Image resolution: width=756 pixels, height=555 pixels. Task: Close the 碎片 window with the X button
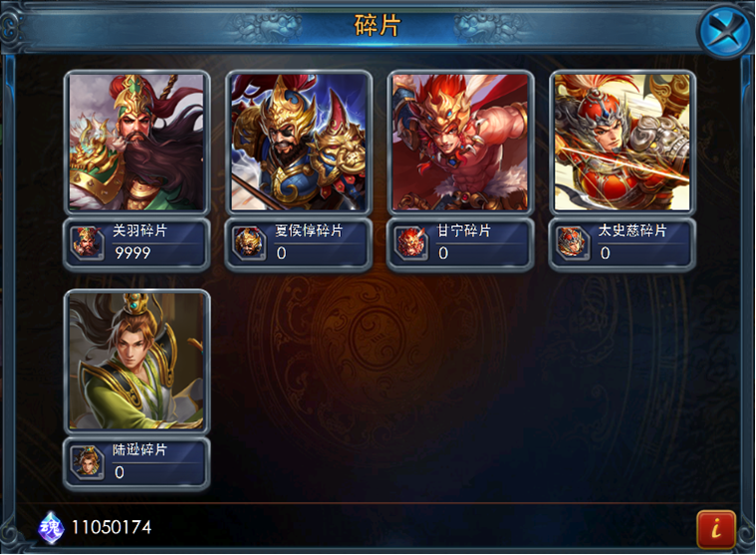pos(726,30)
